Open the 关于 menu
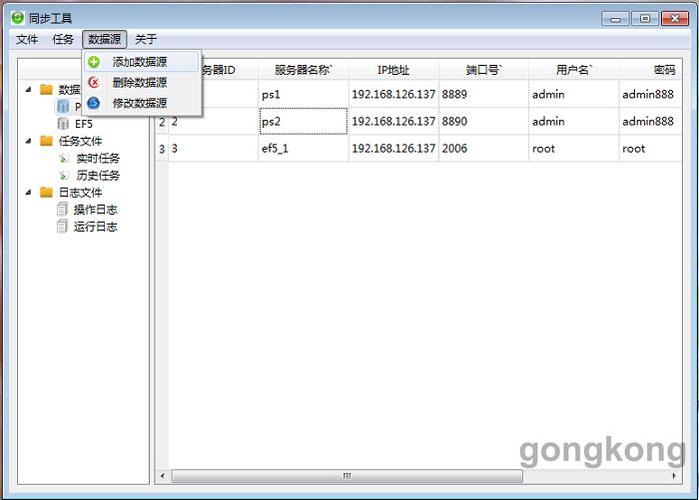This screenshot has width=699, height=500. [146, 39]
